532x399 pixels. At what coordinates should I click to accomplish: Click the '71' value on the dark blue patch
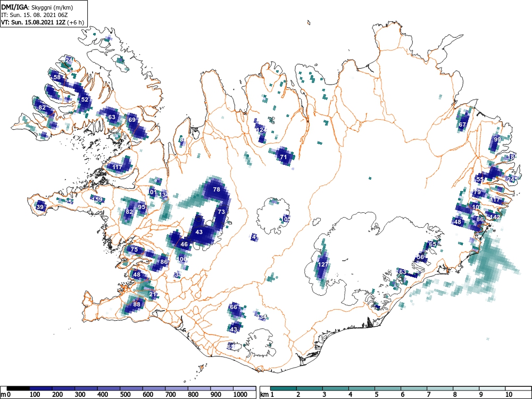(x=284, y=157)
